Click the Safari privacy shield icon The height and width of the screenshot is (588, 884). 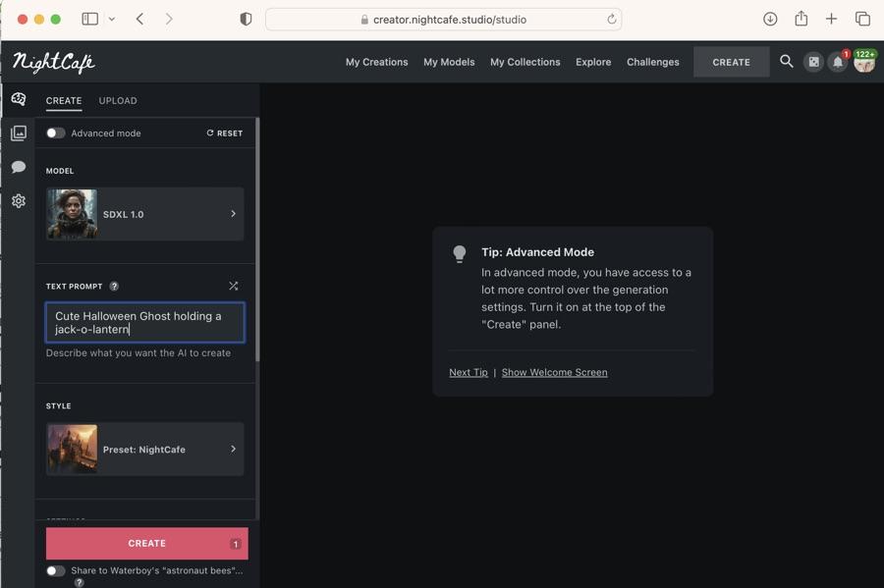[246, 20]
